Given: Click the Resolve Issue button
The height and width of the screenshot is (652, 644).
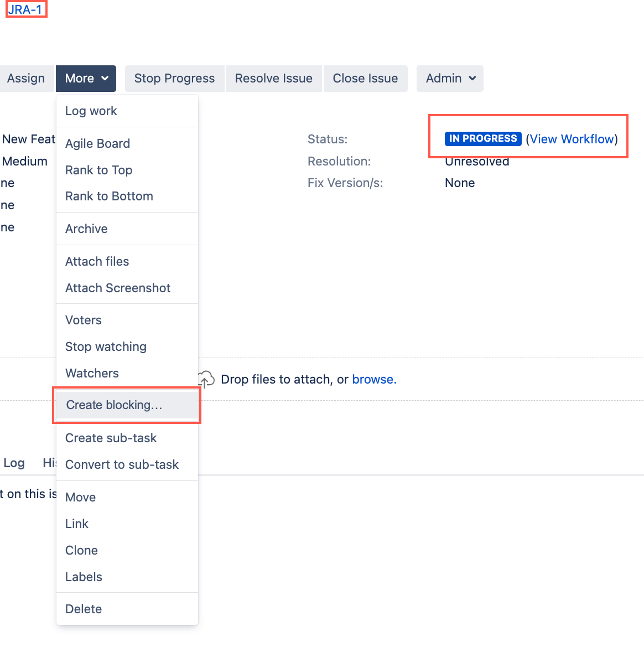Looking at the screenshot, I should pyautogui.click(x=273, y=78).
